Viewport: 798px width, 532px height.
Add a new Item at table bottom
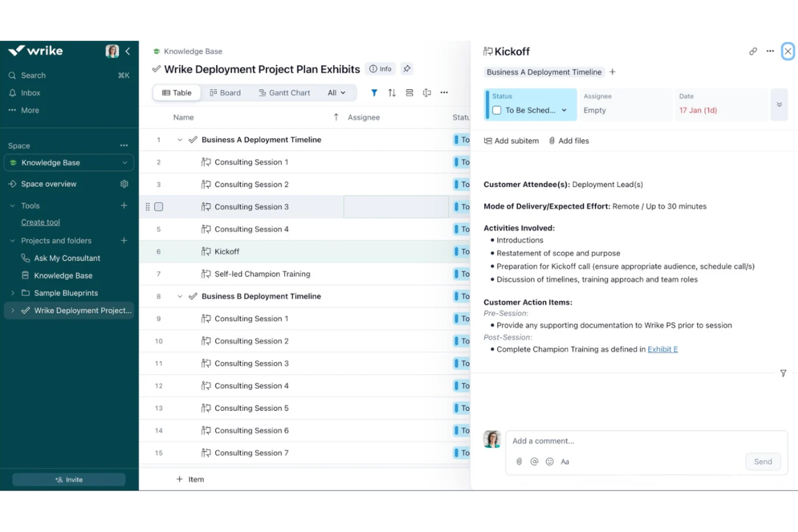(x=190, y=479)
